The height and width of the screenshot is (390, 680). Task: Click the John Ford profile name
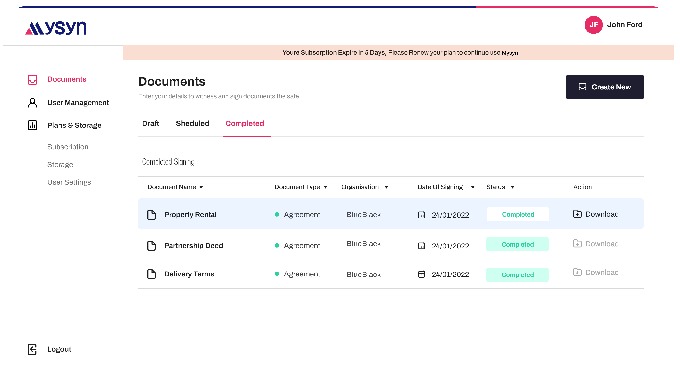pyautogui.click(x=624, y=25)
